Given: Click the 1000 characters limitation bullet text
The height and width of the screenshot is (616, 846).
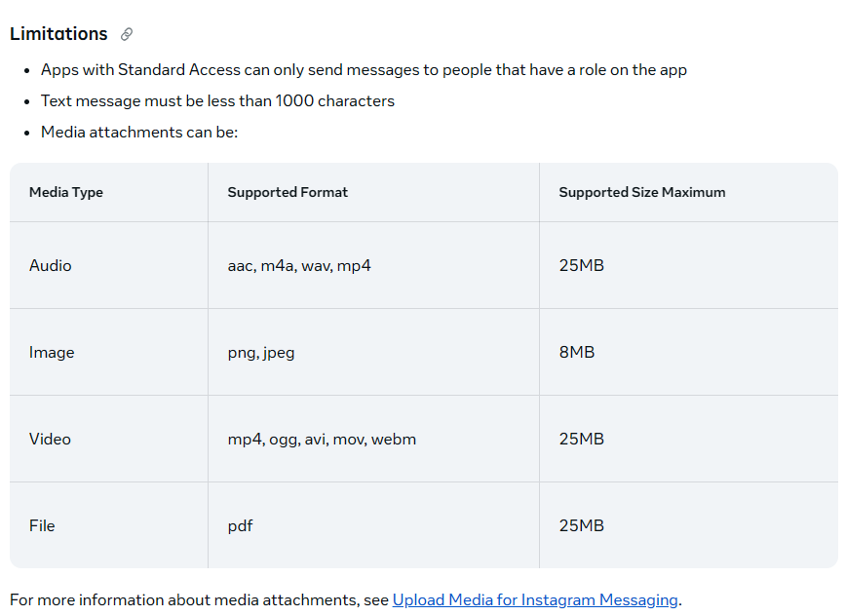Looking at the screenshot, I should click(x=217, y=100).
